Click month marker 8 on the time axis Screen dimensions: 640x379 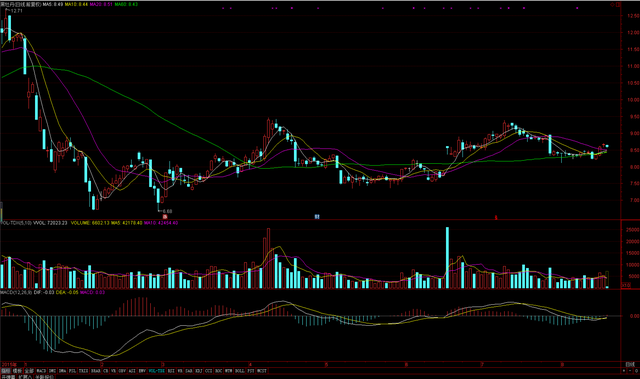coord(562,364)
